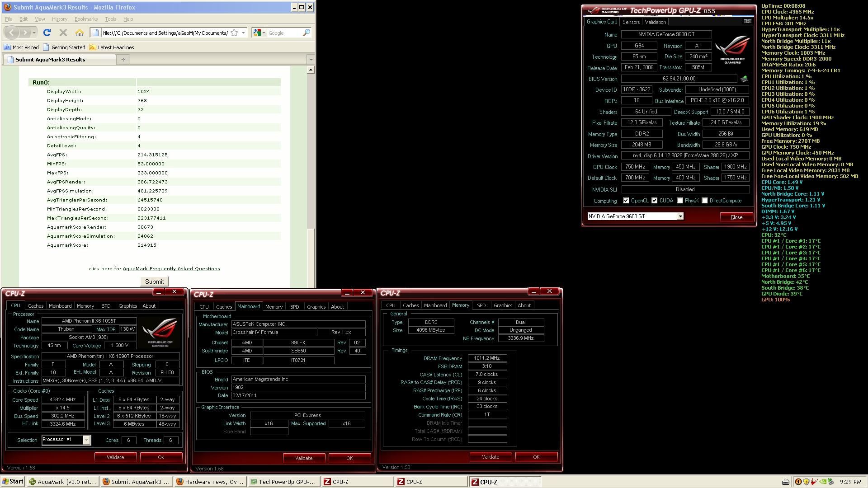Toggle the OpenCL checkbox in GPU-Z
This screenshot has width=868, height=488.
(x=626, y=201)
